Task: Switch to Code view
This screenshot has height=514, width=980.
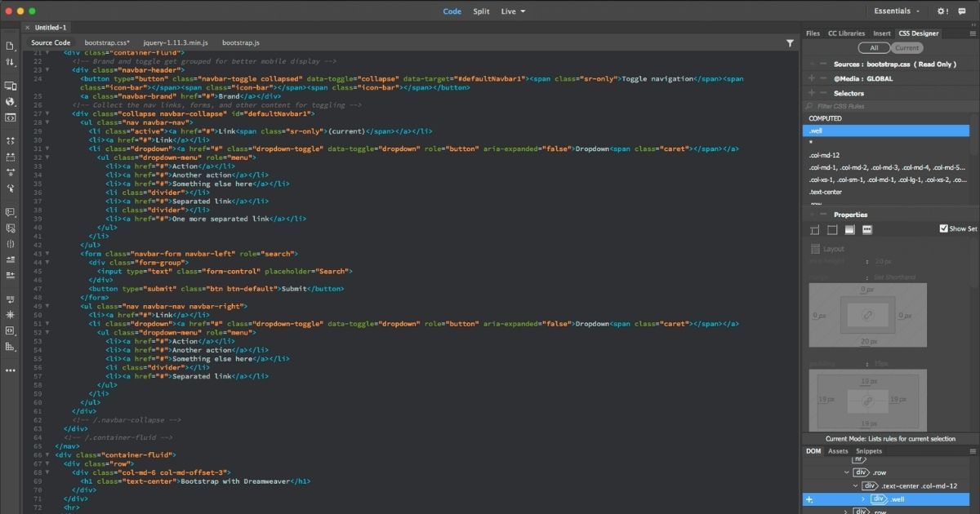Action: click(452, 11)
